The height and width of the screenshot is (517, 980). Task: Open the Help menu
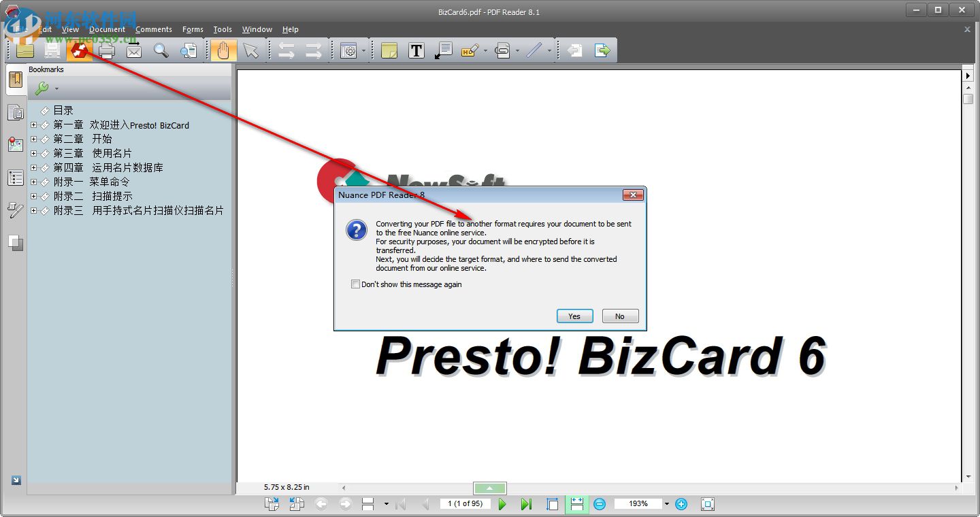291,29
